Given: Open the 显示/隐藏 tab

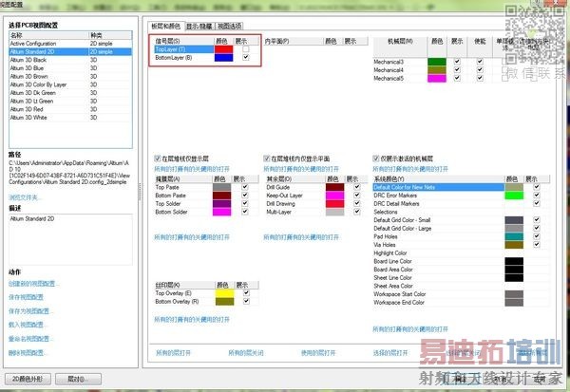Looking at the screenshot, I should tap(199, 27).
